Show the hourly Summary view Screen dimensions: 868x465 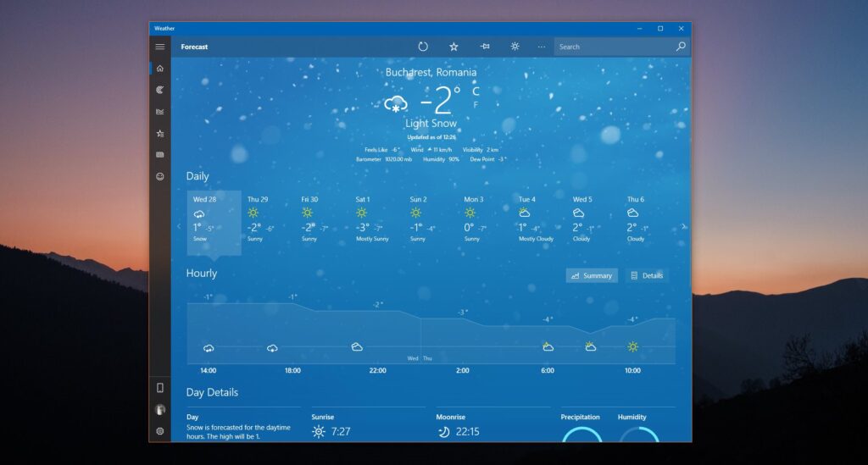click(x=592, y=275)
